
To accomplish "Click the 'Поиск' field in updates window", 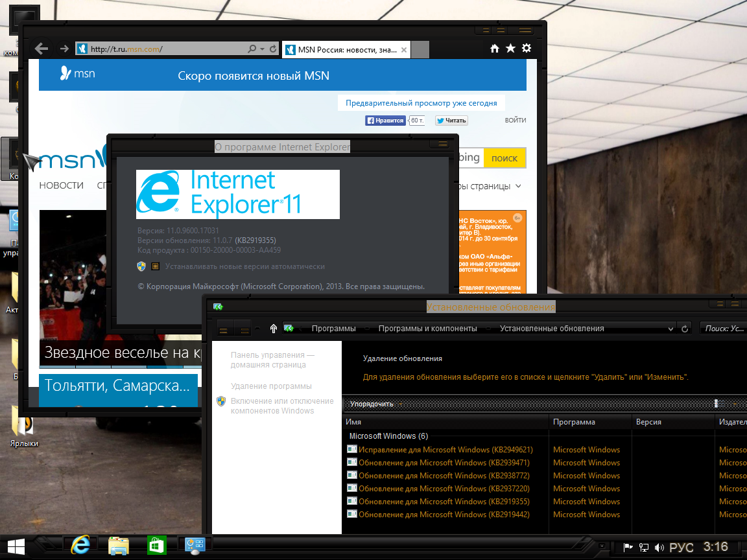I will [723, 329].
